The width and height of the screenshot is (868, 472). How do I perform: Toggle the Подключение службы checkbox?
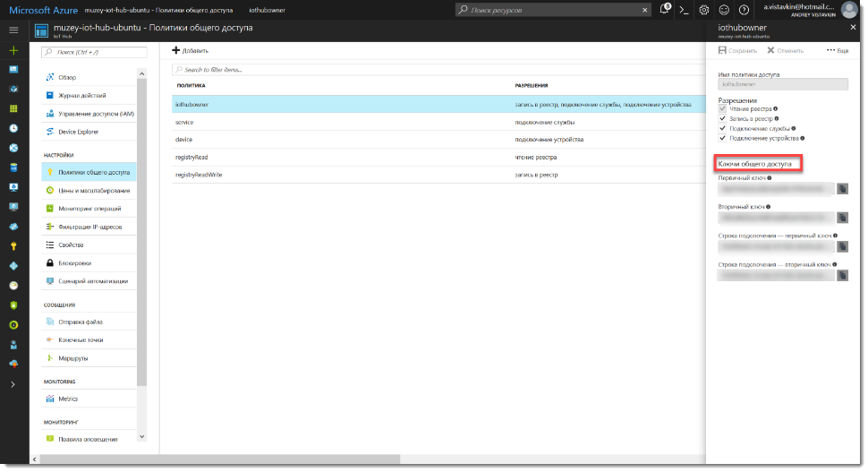coord(722,129)
